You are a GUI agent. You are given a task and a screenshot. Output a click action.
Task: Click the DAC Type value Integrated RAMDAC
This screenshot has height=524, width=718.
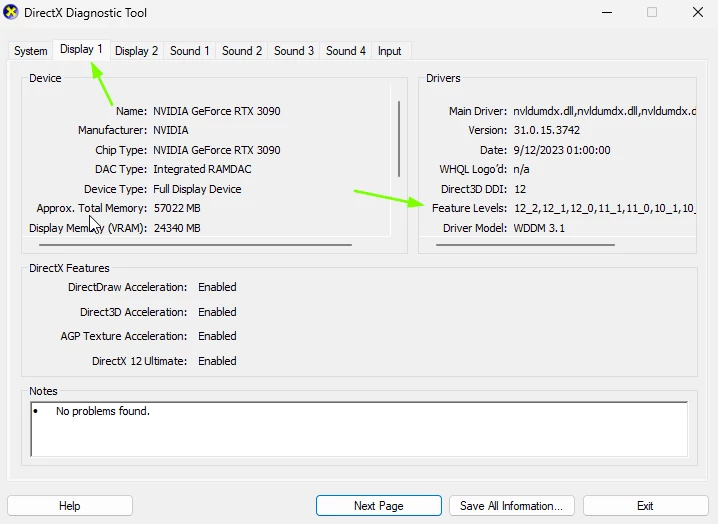tap(202, 169)
